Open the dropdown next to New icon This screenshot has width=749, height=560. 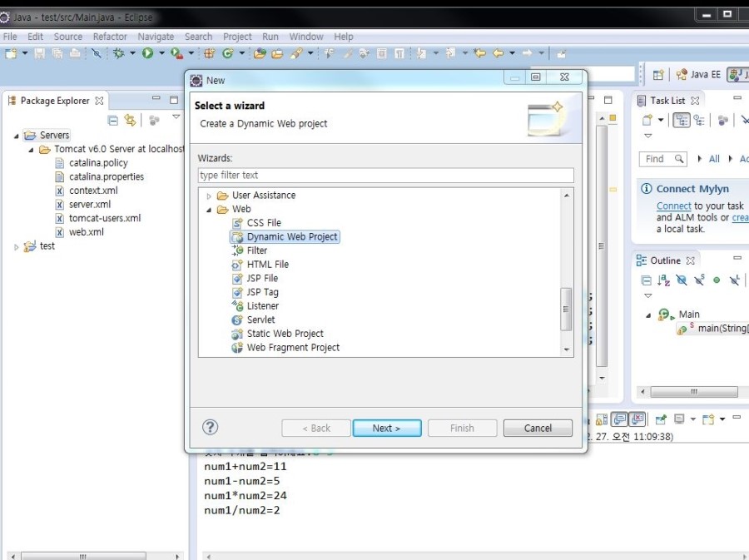click(24, 53)
